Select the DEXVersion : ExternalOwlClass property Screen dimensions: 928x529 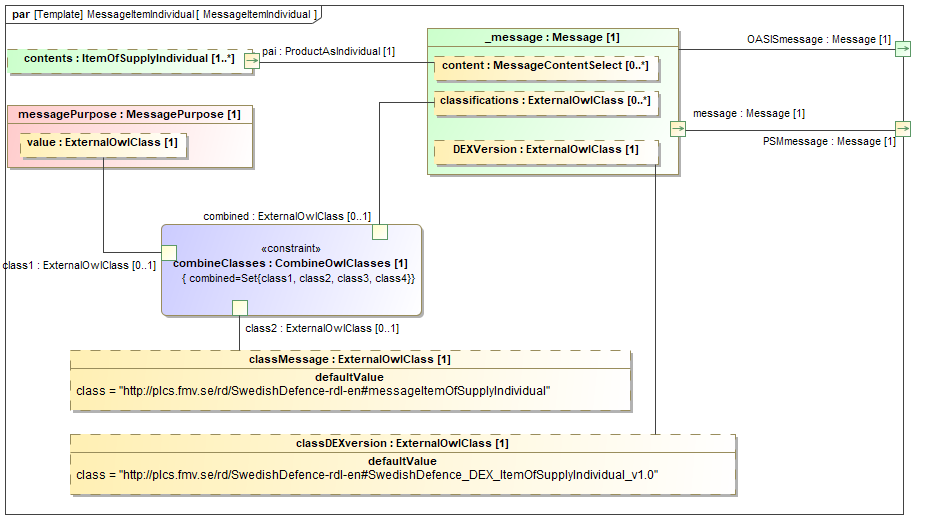coord(546,150)
